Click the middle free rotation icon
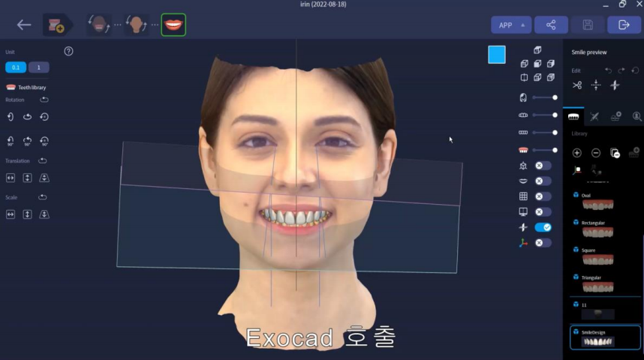 point(27,117)
